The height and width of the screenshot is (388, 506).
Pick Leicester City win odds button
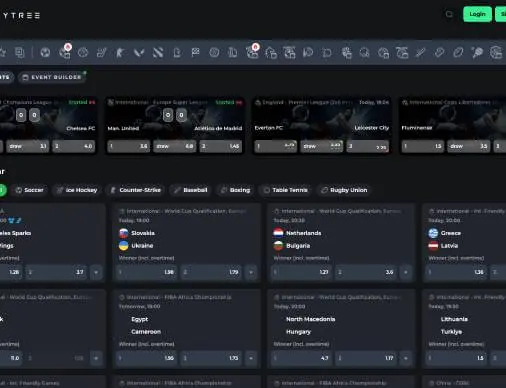(368, 146)
